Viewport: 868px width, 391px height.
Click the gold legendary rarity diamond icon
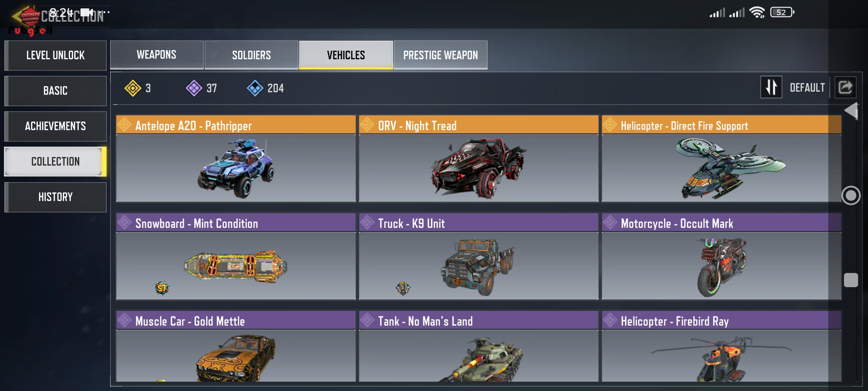click(133, 88)
